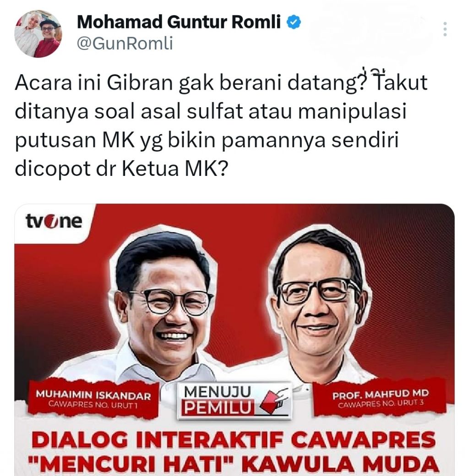
Task: Click the word Gibran in the tweet
Action: (140, 82)
